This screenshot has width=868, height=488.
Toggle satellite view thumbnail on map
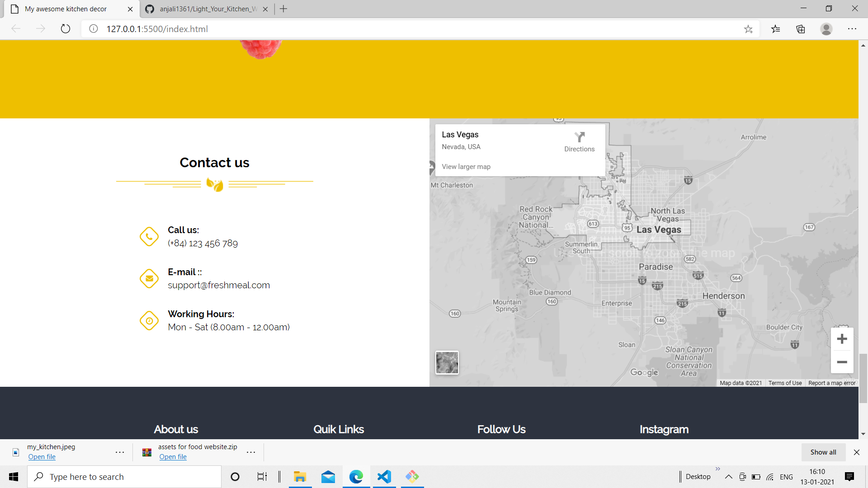pyautogui.click(x=447, y=362)
